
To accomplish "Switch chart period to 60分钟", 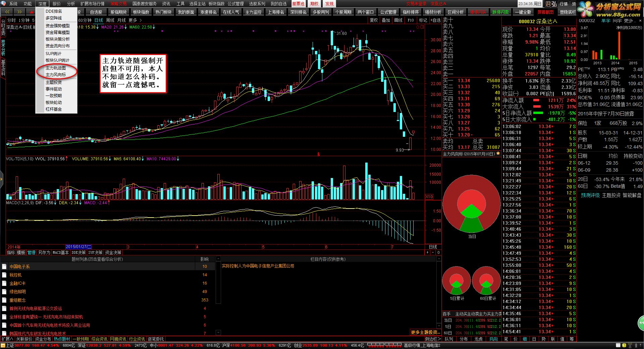I will pos(85,20).
